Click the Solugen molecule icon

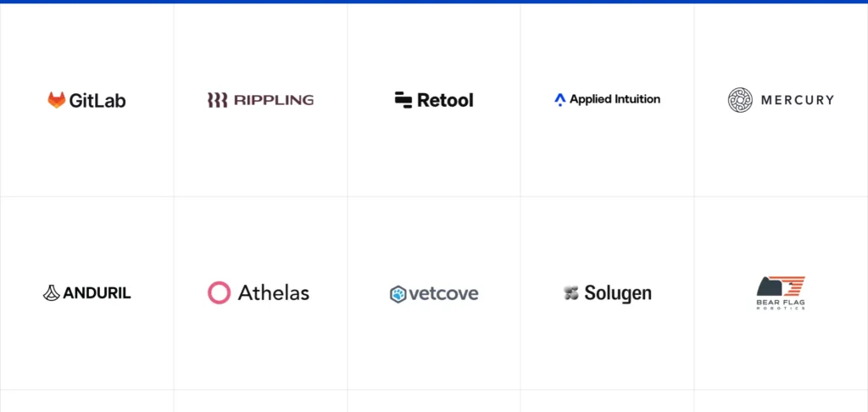point(570,293)
